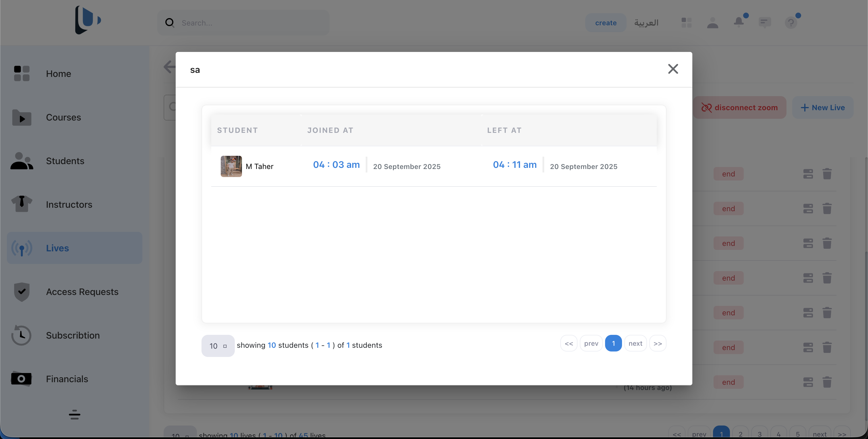Click the STUDENT column header
Screen dimensions: 868x439
click(x=237, y=130)
